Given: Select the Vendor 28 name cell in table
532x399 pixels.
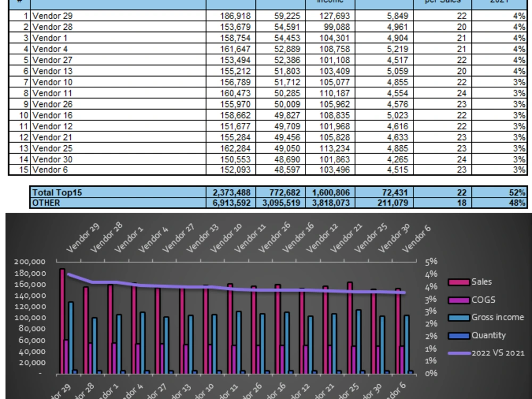Looking at the screenshot, I should tap(118, 27).
